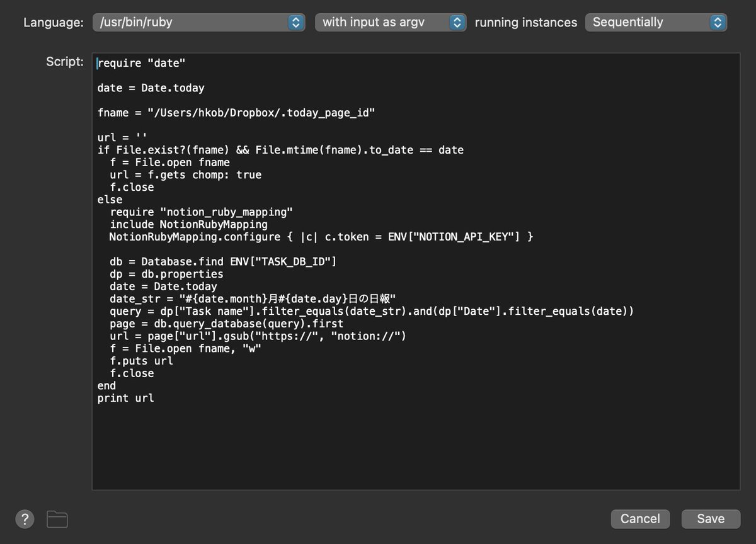
Task: Click the 'query = dp["Task name"]' line
Action: pyautogui.click(x=372, y=311)
